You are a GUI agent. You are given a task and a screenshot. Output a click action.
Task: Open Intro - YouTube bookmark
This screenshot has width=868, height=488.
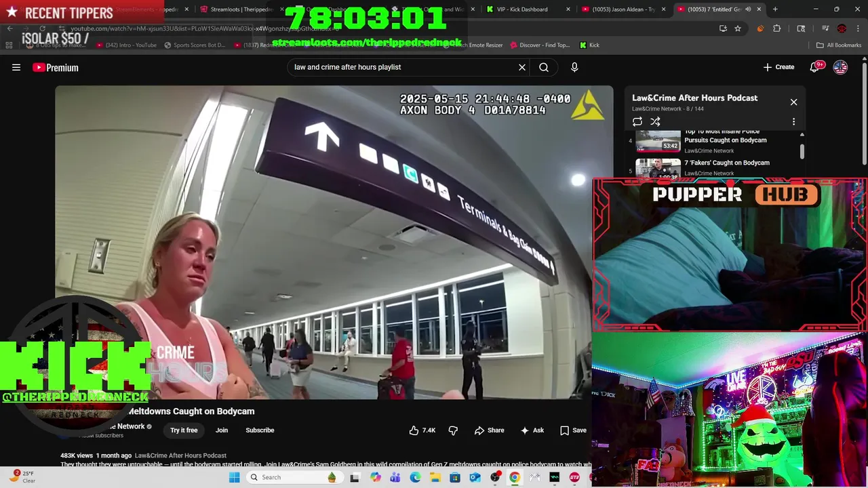[x=126, y=45]
